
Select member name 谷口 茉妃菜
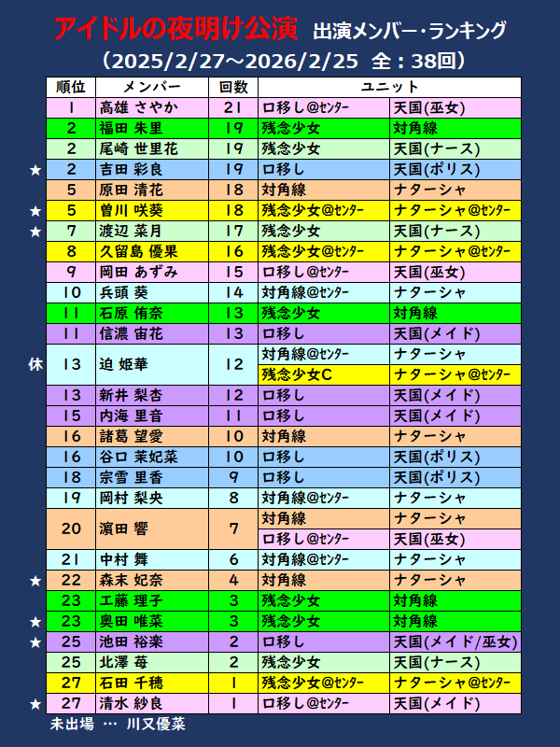coord(138,457)
